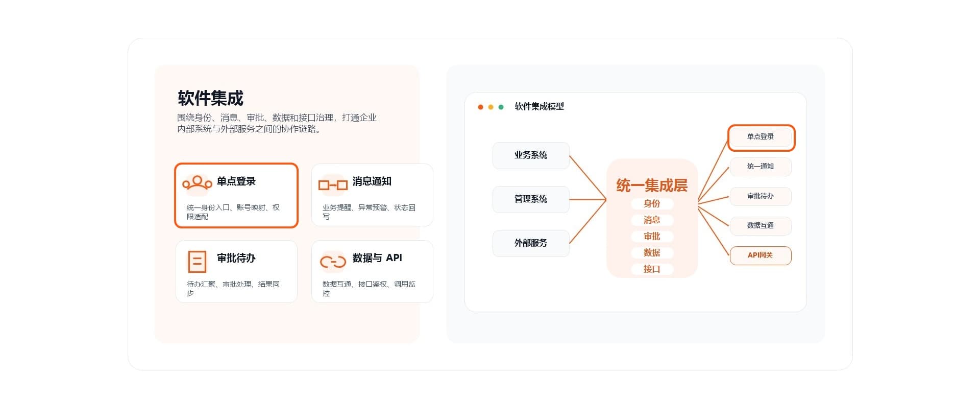Click the text 业务提醒、异常预警、状态回写
Screen dimensions: 980x419
(369, 212)
